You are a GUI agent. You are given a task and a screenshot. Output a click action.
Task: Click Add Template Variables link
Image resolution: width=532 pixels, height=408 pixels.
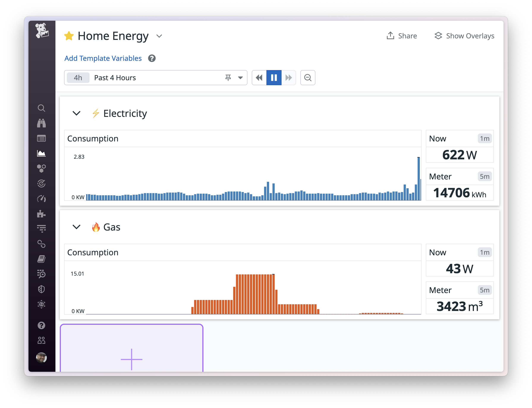103,58
